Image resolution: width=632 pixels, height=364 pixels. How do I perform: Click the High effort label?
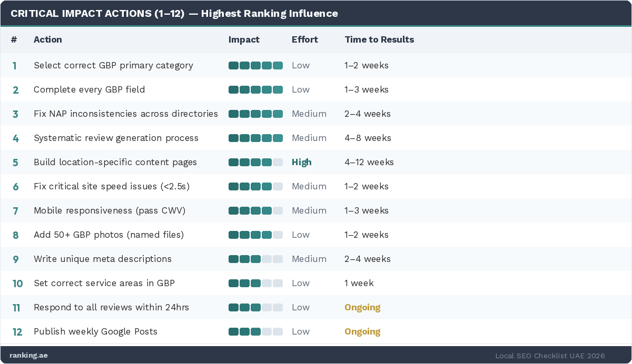[x=302, y=163]
